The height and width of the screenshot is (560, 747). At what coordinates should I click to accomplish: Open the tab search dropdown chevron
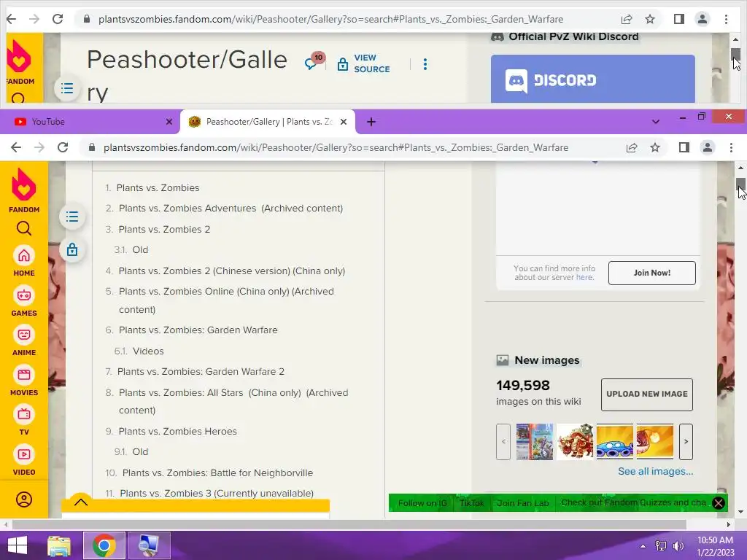pos(656,122)
